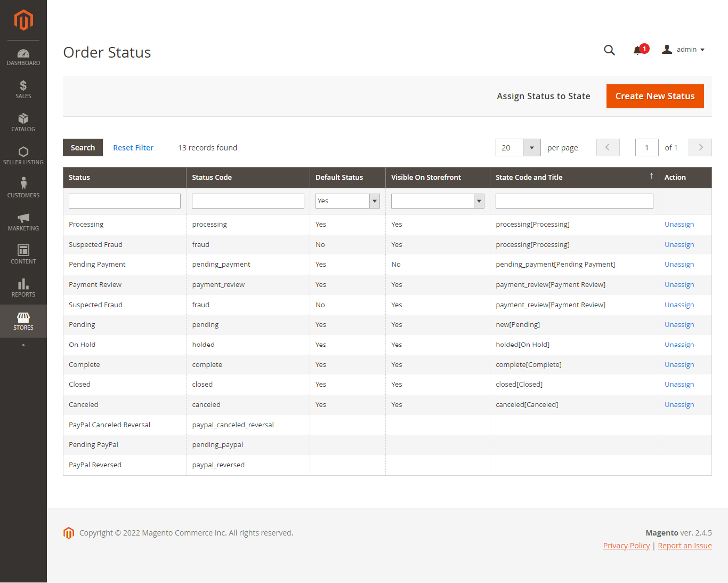Open the Content sidebar icon
This screenshot has height=583, width=728.
pos(23,254)
